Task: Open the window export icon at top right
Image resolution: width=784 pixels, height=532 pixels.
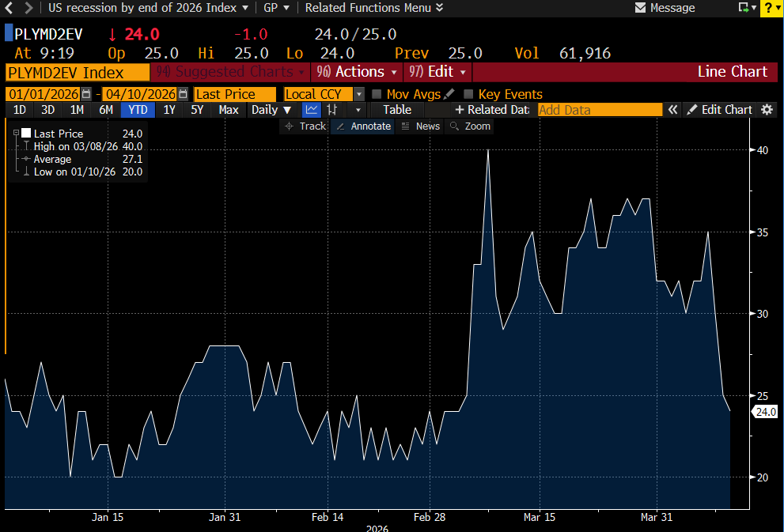Action: 744,7
